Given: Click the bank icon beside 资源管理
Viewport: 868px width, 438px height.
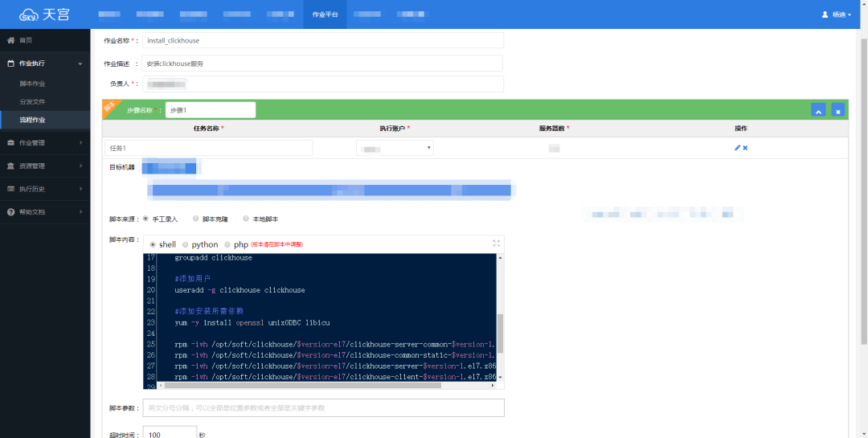Looking at the screenshot, I should pyautogui.click(x=10, y=166).
